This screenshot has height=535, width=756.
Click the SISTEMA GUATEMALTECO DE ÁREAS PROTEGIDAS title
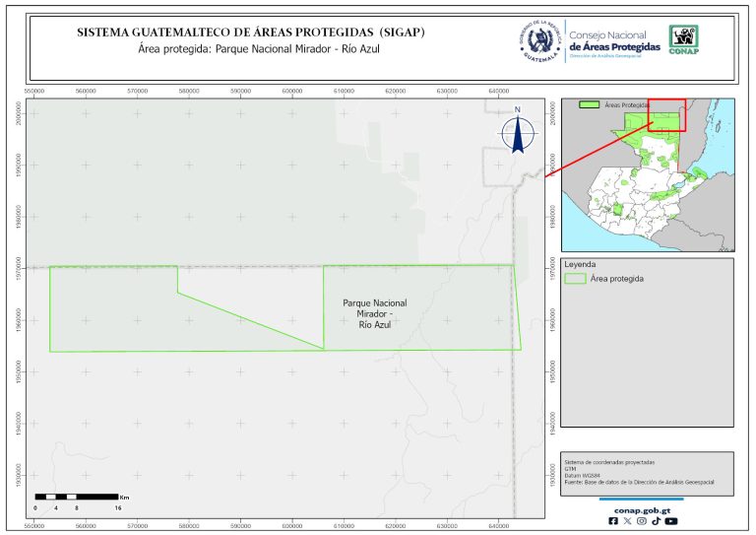click(251, 33)
